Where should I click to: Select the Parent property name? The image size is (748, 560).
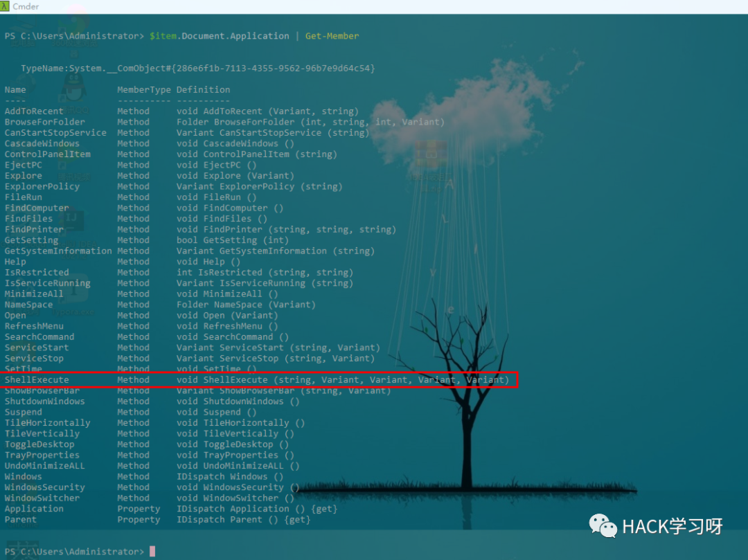[21, 519]
